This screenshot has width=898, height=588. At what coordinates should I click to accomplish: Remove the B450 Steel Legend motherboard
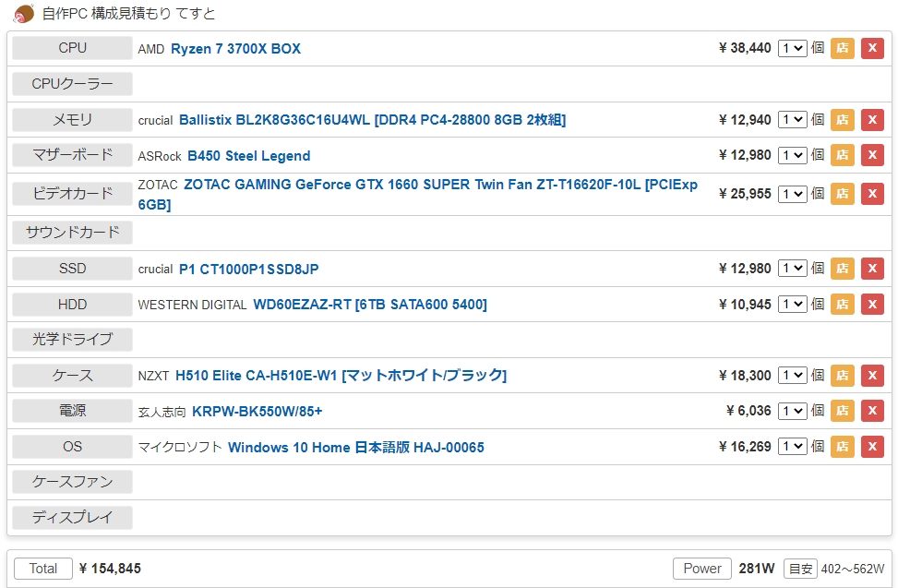[x=872, y=155]
